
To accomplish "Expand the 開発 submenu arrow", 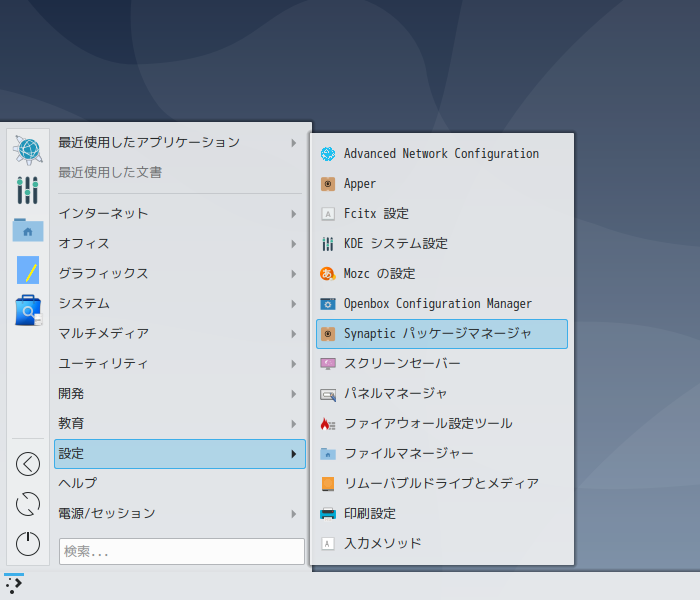I will pyautogui.click(x=294, y=394).
